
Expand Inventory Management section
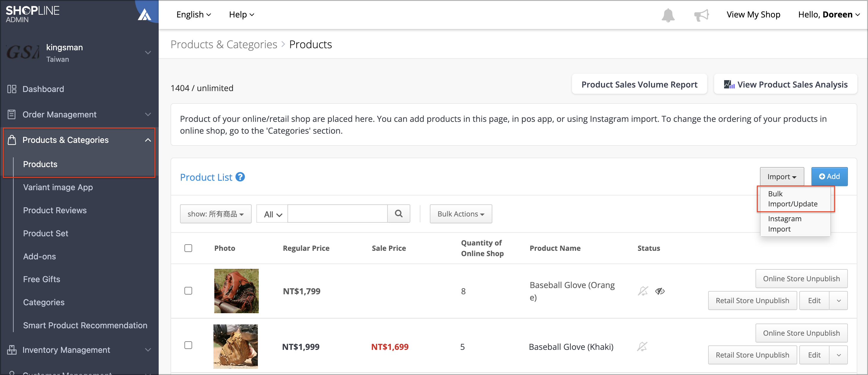coord(148,350)
